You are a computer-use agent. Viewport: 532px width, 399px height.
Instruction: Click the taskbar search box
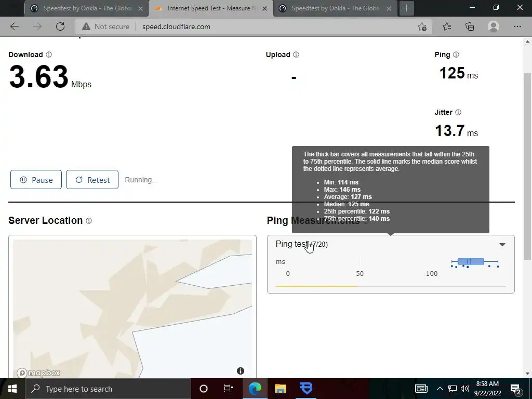pyautogui.click(x=108, y=389)
